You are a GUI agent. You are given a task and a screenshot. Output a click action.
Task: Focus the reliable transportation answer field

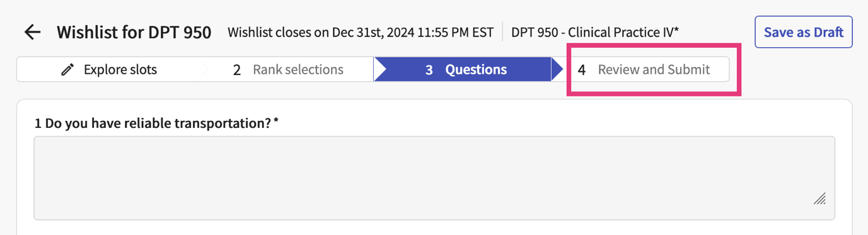pyautogui.click(x=434, y=178)
